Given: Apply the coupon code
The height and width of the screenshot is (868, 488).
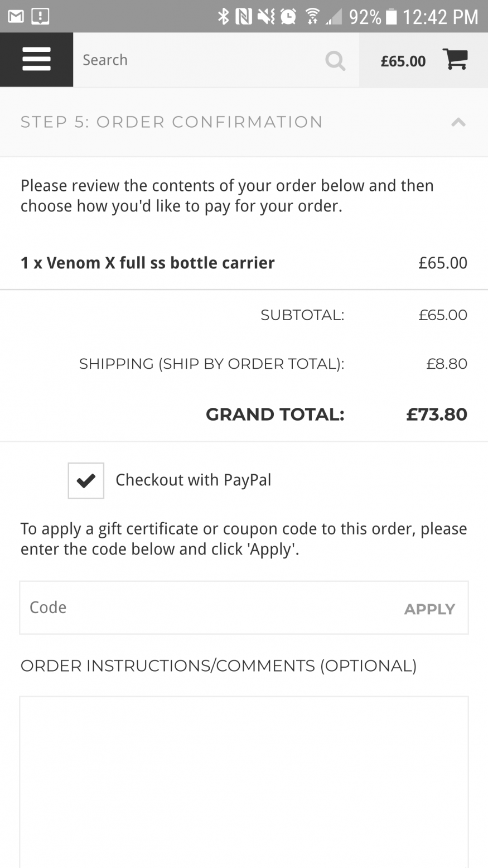Looking at the screenshot, I should point(429,609).
